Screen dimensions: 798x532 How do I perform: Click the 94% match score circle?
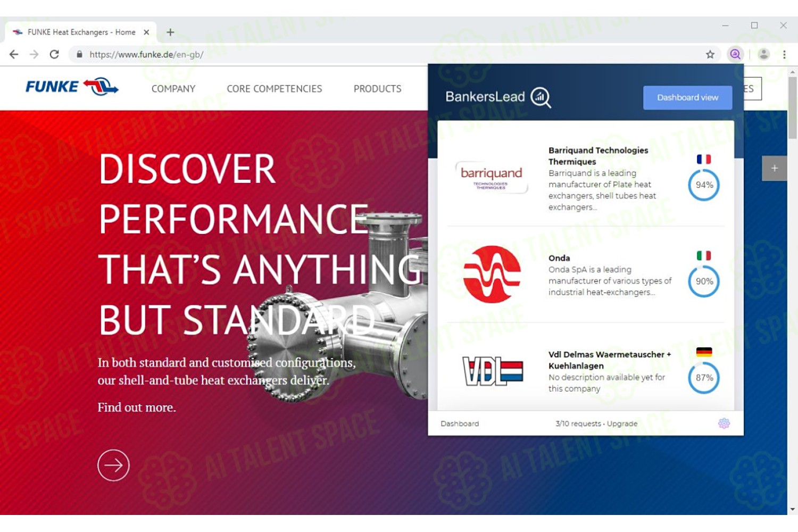[x=704, y=185]
